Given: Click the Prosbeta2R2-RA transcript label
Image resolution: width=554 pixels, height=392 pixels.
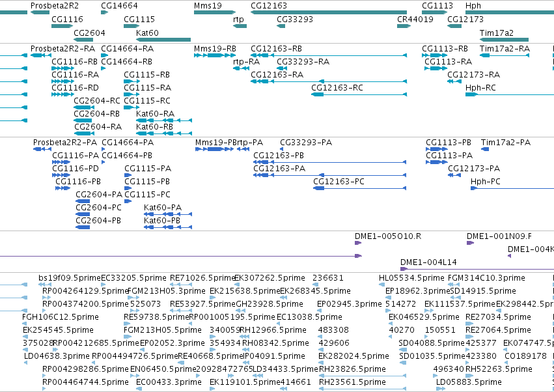Looking at the screenshot, I should point(62,48).
